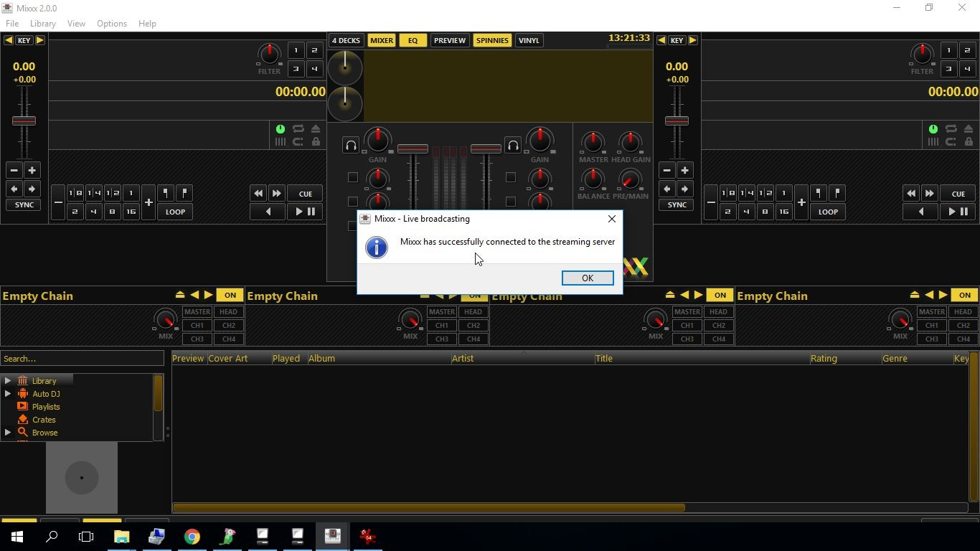Toggle right deck headphone cue button
The image size is (980, 551).
(513, 146)
